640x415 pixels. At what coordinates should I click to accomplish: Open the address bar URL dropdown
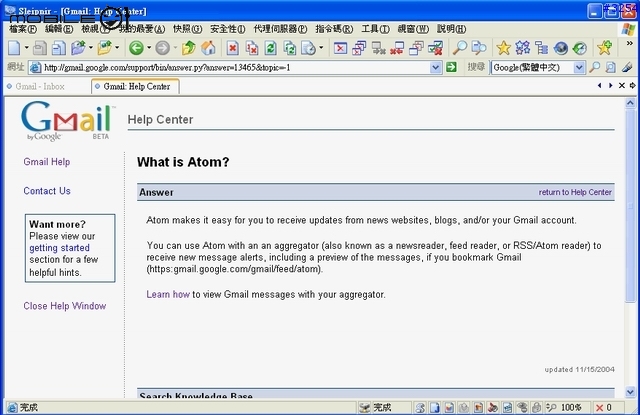click(436, 67)
